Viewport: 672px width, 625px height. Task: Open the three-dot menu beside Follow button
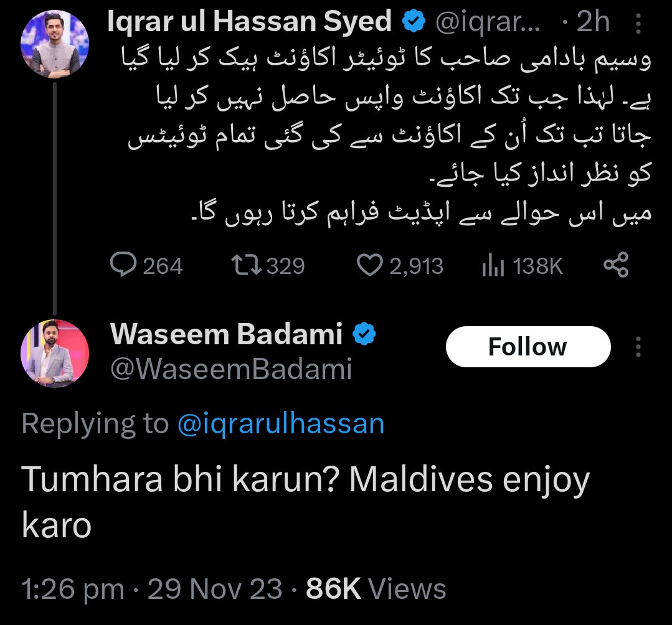click(x=638, y=347)
